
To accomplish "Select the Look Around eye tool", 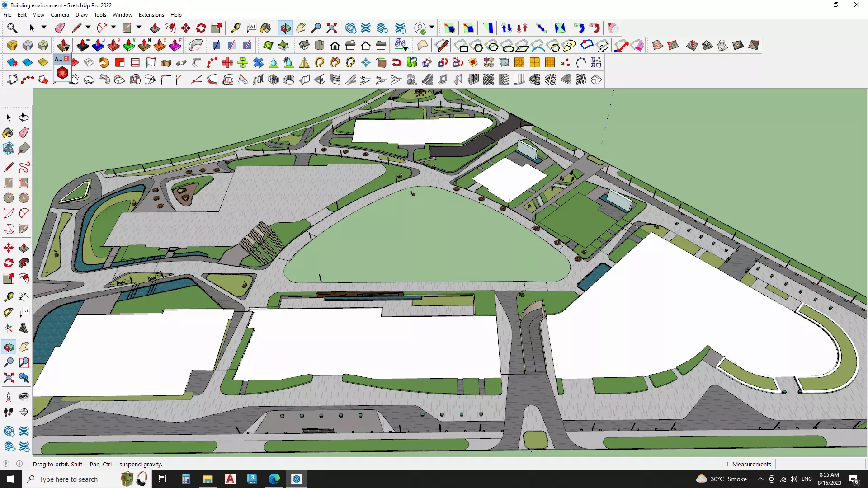I will pos(24,397).
